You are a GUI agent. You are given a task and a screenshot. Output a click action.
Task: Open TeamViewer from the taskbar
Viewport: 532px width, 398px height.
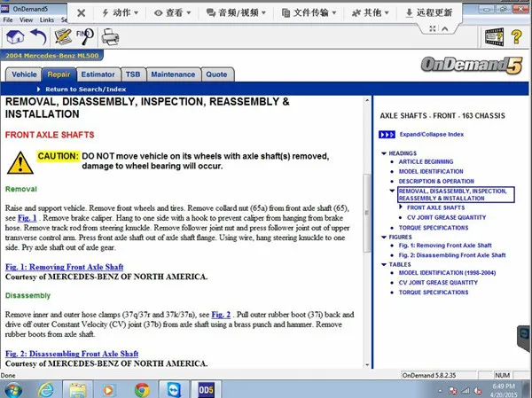coord(174,390)
